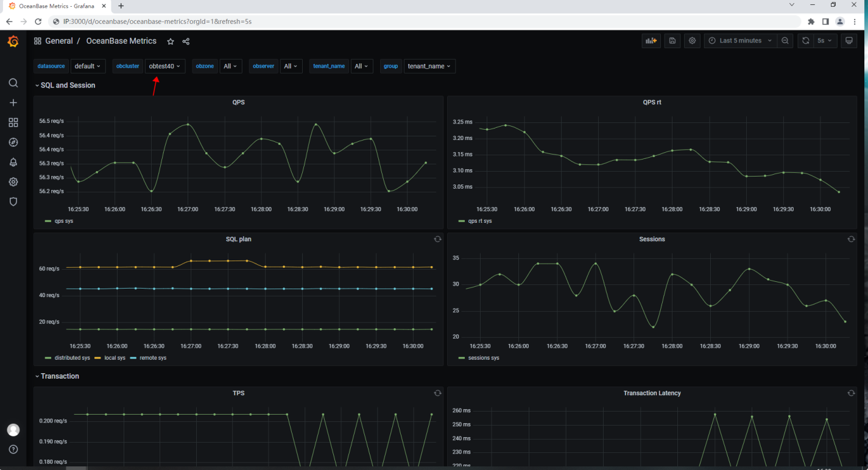
Task: Go to the 'General' folder breadcrumb
Action: click(59, 41)
